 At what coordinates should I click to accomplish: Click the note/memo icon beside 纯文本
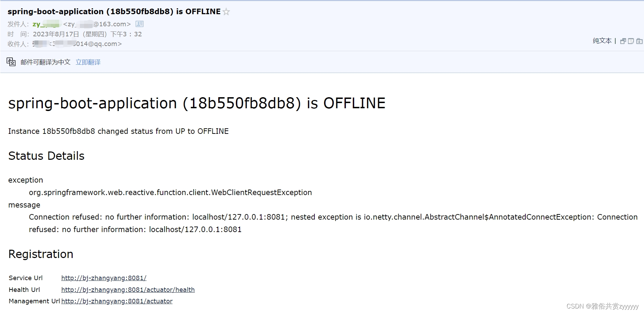coord(631,41)
